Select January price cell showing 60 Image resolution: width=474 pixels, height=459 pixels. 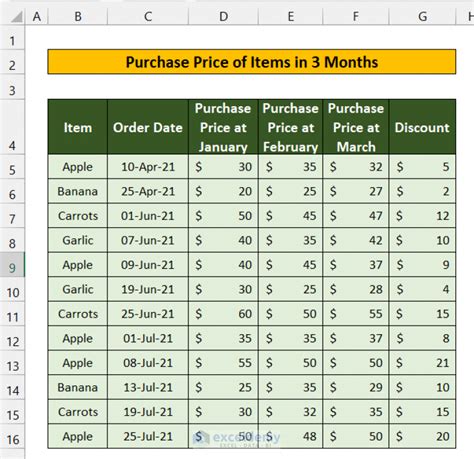tap(223, 314)
